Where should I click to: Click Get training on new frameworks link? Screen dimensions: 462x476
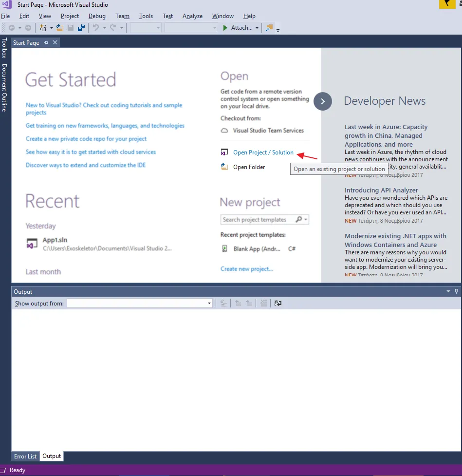[105, 126]
